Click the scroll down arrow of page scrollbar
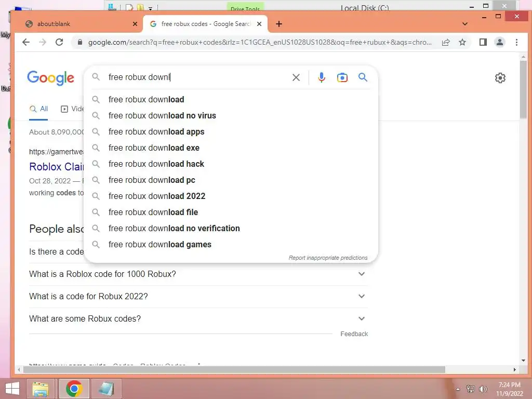The image size is (532, 399). [x=523, y=361]
